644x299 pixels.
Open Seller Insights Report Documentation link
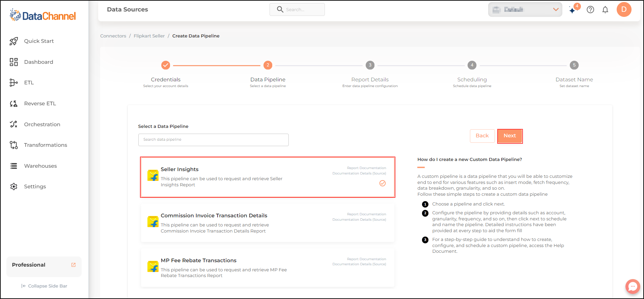tap(366, 168)
